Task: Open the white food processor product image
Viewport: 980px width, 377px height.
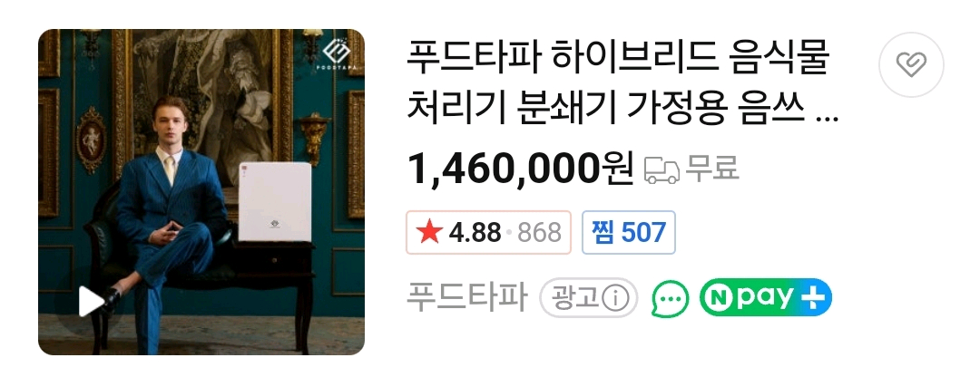Action: click(275, 201)
